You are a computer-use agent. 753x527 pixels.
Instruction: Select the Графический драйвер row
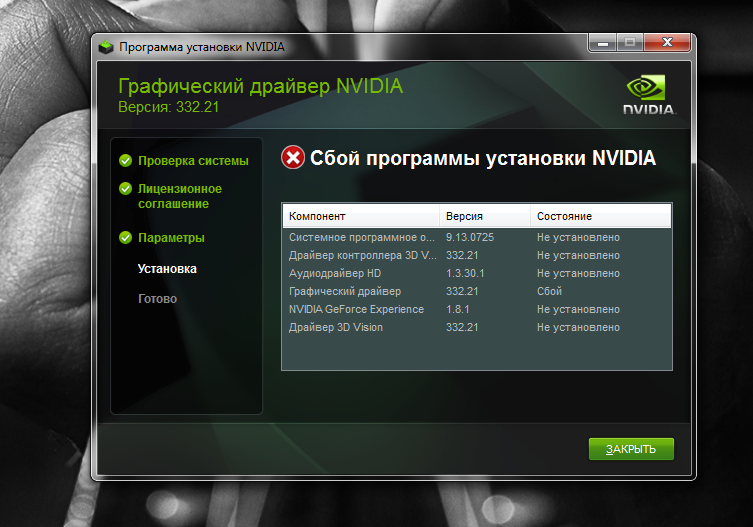coord(477,291)
